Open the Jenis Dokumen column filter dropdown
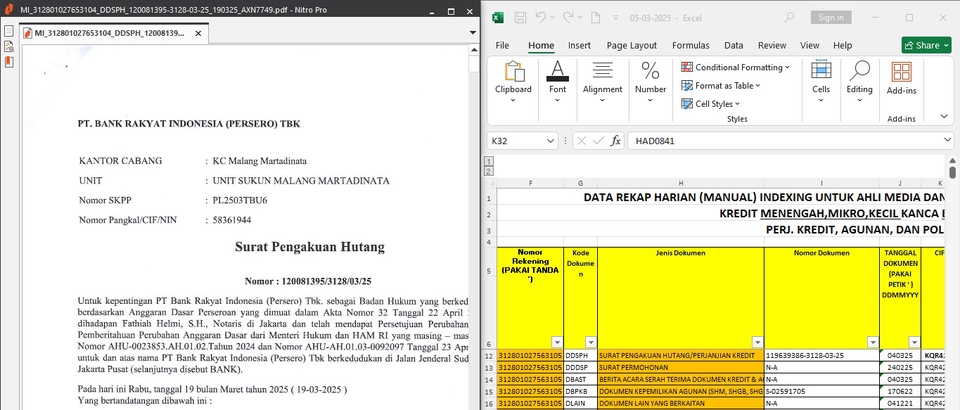The image size is (960, 410). click(x=757, y=342)
